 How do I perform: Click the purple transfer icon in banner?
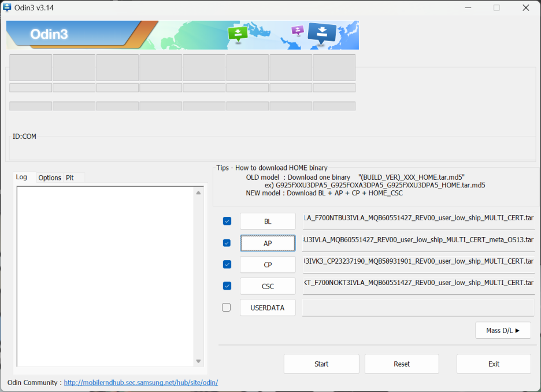pyautogui.click(x=298, y=31)
